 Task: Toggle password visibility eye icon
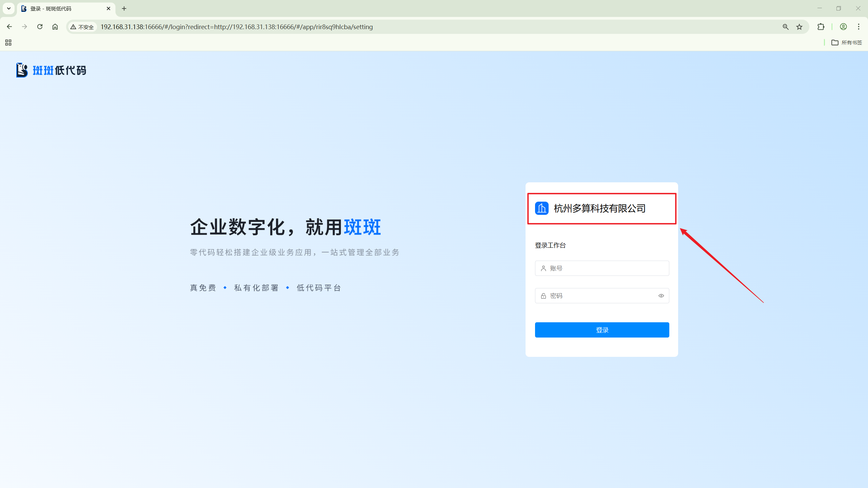(661, 296)
